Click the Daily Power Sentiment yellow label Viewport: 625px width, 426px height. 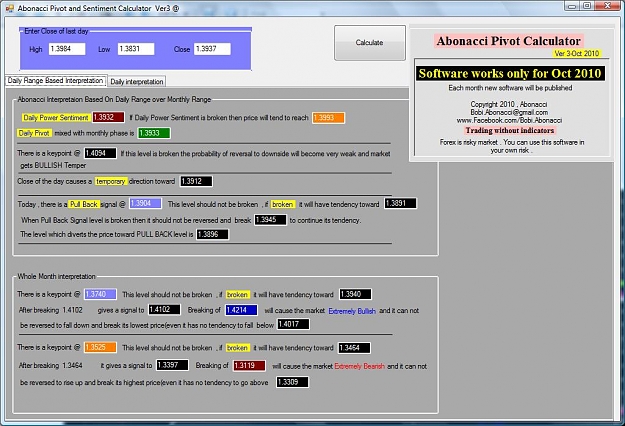(55, 118)
